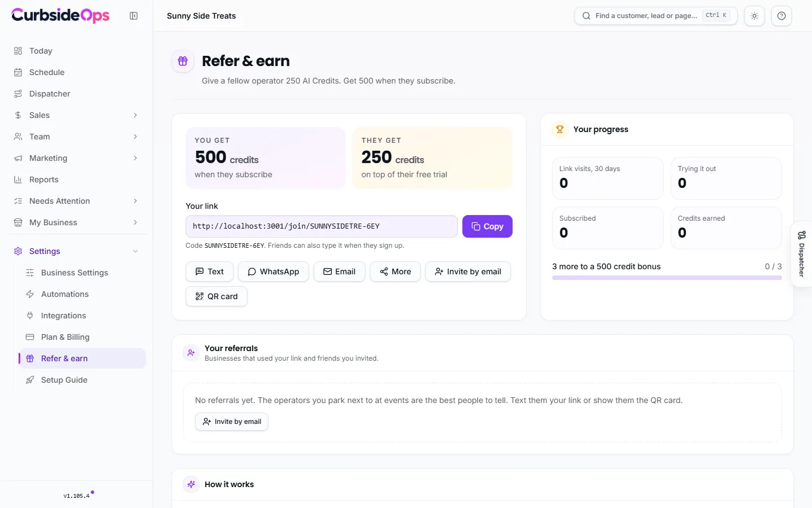
Task: Go to the Schedule page
Action: 77,72
